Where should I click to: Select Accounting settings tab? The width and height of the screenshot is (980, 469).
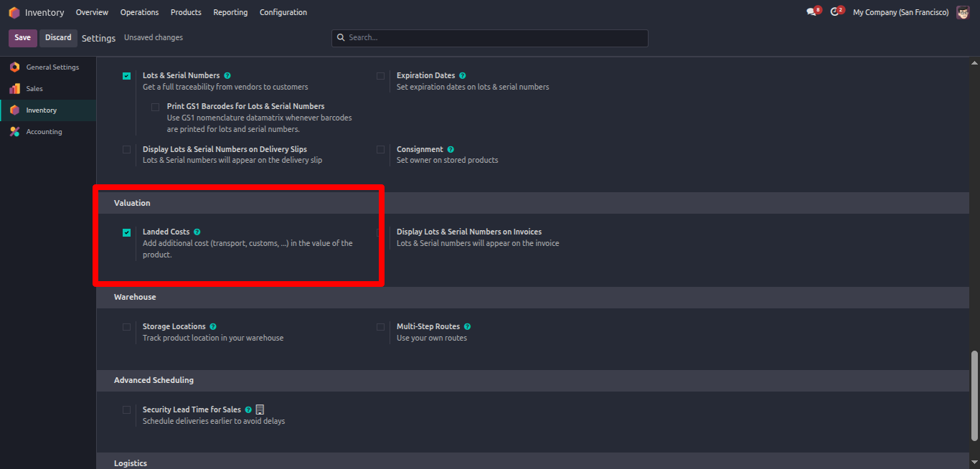[48, 132]
